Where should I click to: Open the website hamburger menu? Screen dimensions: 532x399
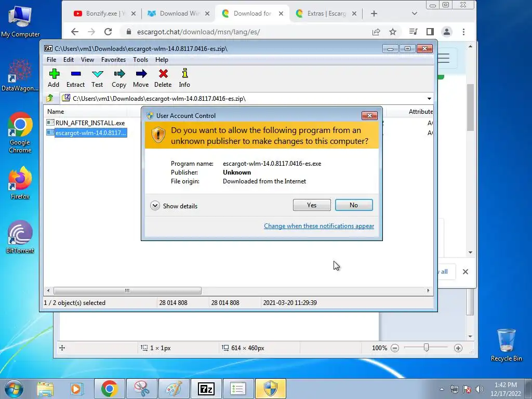pos(444,58)
